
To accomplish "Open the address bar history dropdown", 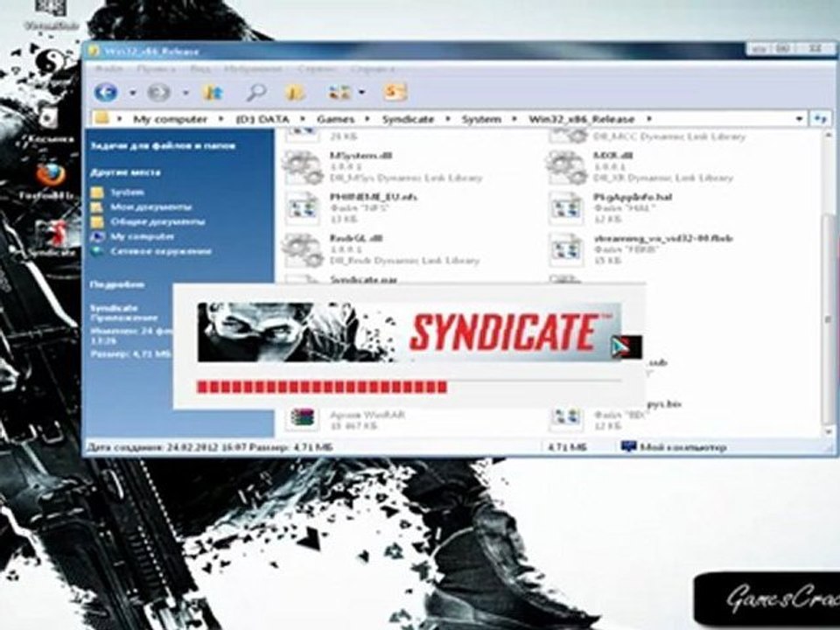I will pyautogui.click(x=799, y=119).
